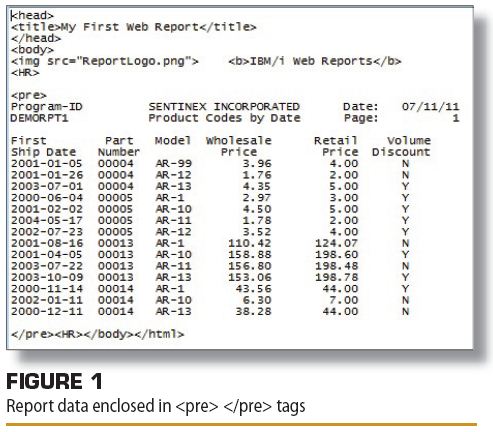Click the Wholesale Price column header
This screenshot has width=493, height=432.
point(239,146)
